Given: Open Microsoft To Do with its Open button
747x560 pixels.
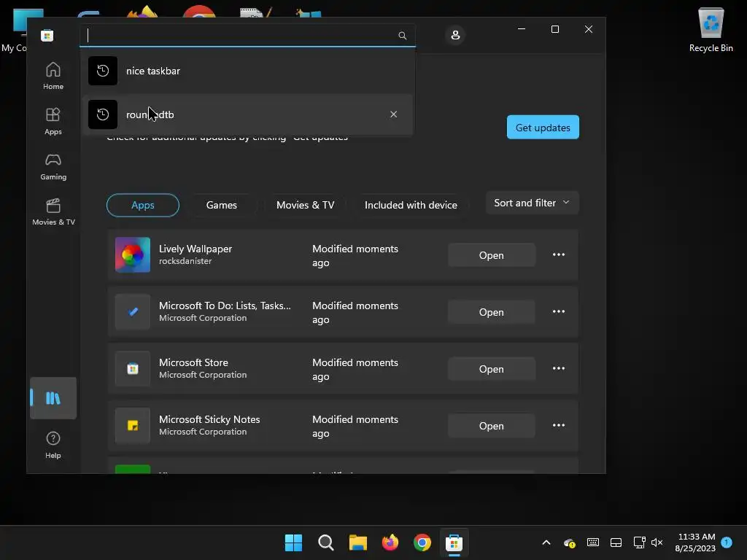Looking at the screenshot, I should tap(491, 312).
